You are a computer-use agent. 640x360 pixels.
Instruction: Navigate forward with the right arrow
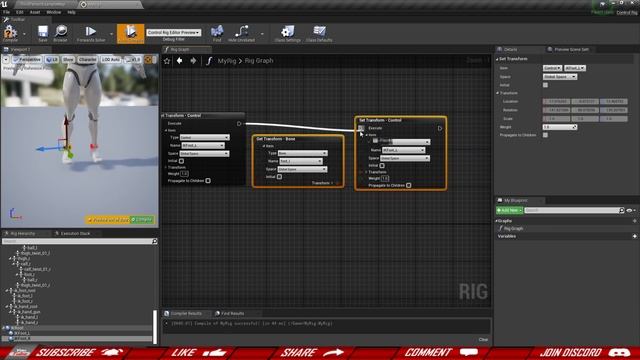(193, 61)
